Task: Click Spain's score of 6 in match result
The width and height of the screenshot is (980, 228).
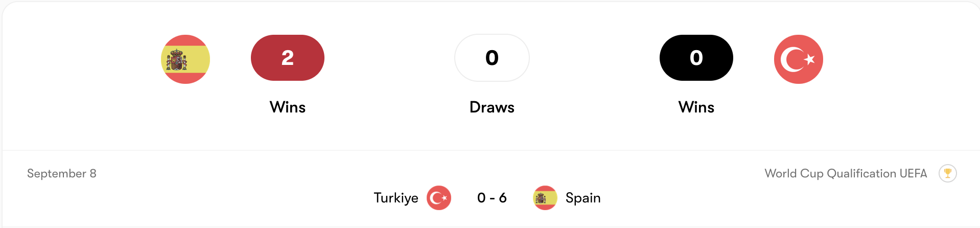Action: point(503,198)
